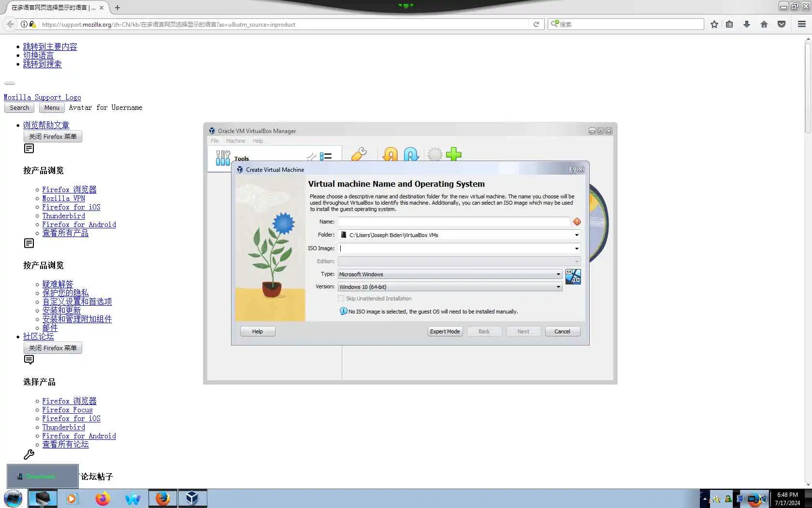Screen dimensions: 812x508
Task: Open the Tools list menu icon
Action: pyautogui.click(x=326, y=156)
